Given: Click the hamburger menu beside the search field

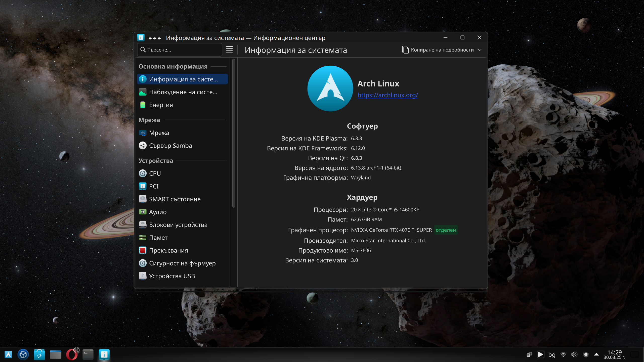Looking at the screenshot, I should 229,50.
